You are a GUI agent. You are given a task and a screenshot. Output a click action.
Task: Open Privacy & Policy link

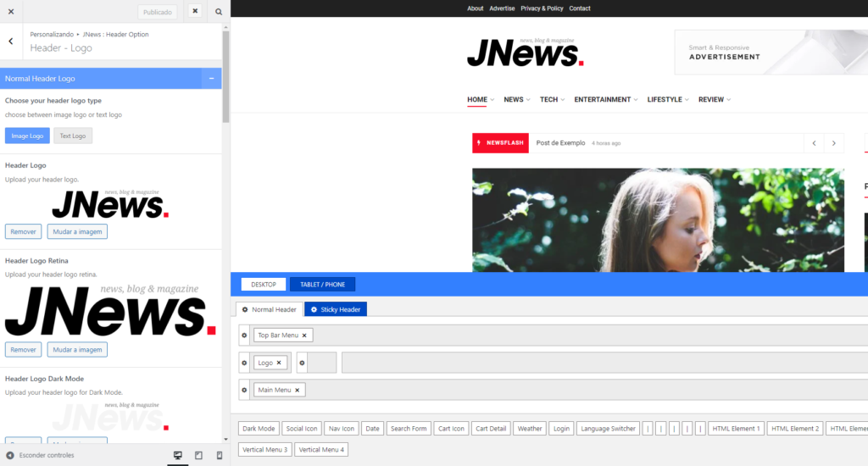(x=542, y=8)
